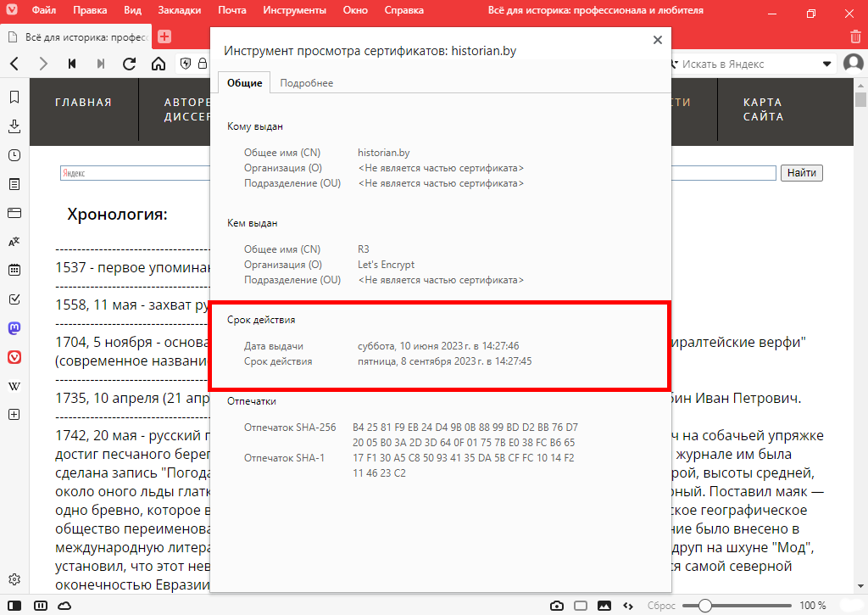Screen dimensions: 868x615
Task: Switch to the Подробнее tab
Action: [306, 83]
